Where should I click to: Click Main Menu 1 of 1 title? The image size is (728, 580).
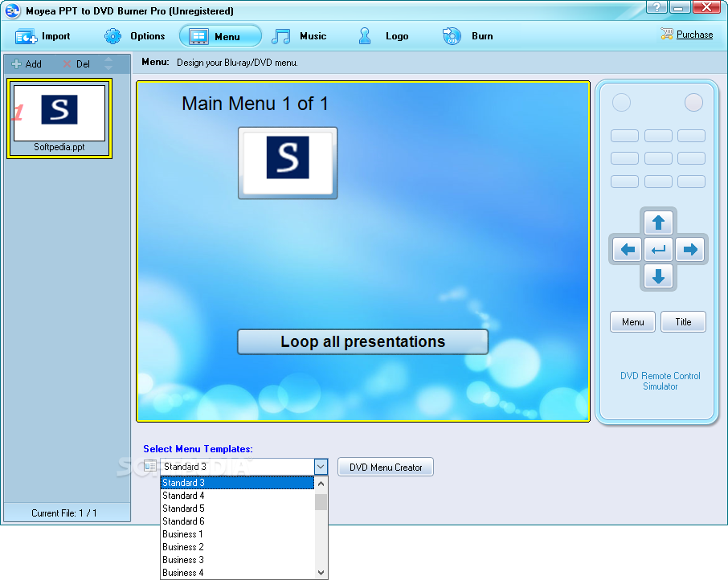click(x=255, y=104)
